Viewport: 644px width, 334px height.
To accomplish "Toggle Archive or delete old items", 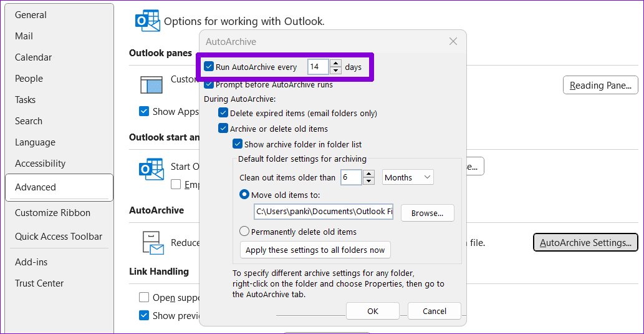I will pyautogui.click(x=223, y=129).
